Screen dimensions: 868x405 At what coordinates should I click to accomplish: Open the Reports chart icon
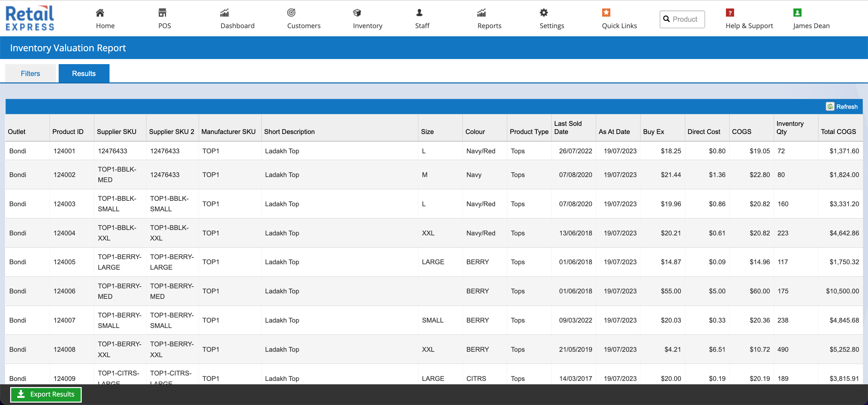[482, 13]
